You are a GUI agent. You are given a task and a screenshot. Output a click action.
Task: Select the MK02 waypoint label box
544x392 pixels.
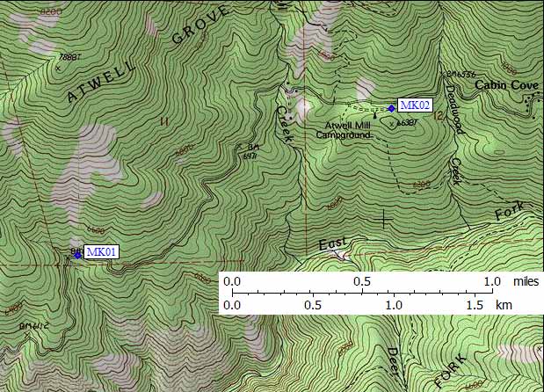click(x=415, y=105)
